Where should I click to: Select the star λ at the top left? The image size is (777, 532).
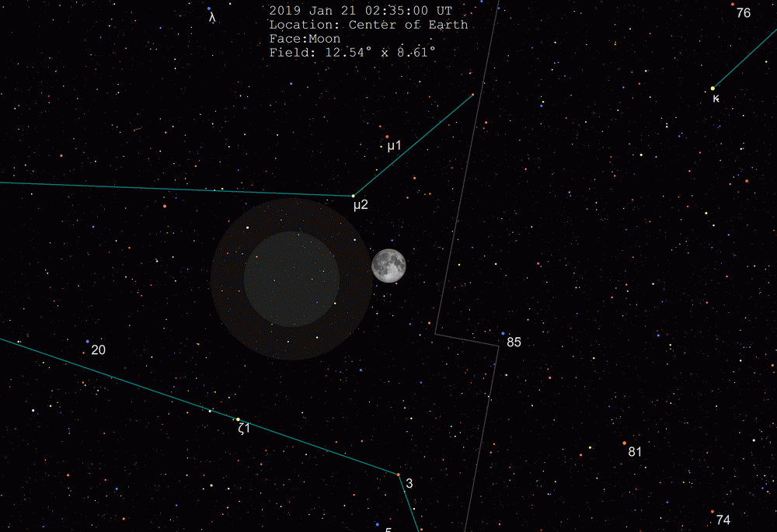pos(210,9)
